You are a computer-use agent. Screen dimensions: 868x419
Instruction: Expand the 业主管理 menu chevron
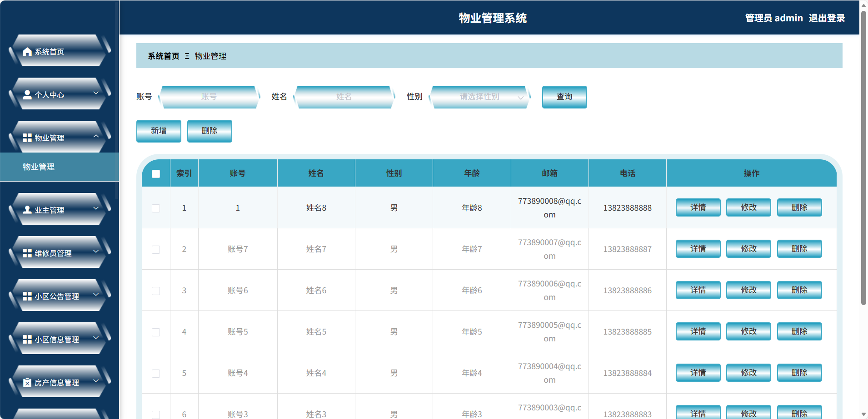point(96,208)
